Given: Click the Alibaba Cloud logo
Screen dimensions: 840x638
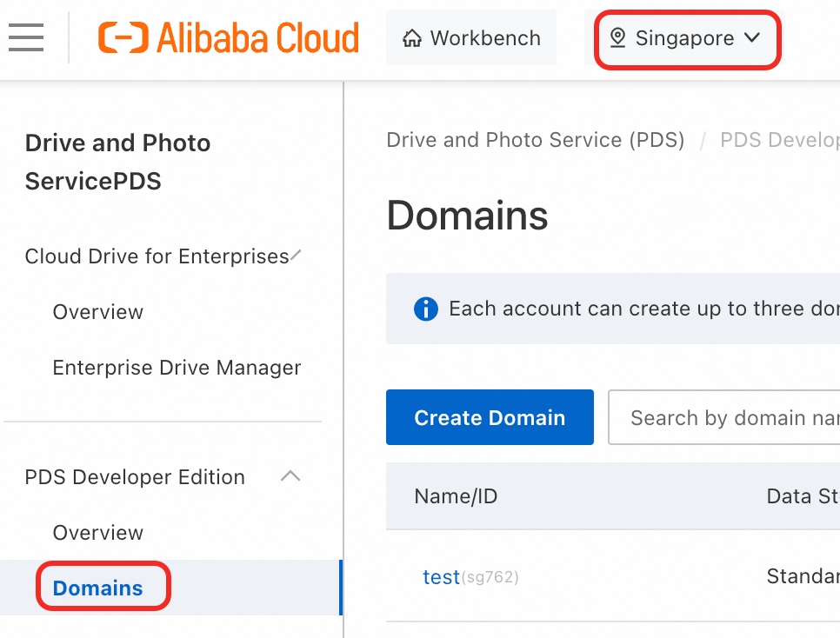Looking at the screenshot, I should tap(228, 37).
